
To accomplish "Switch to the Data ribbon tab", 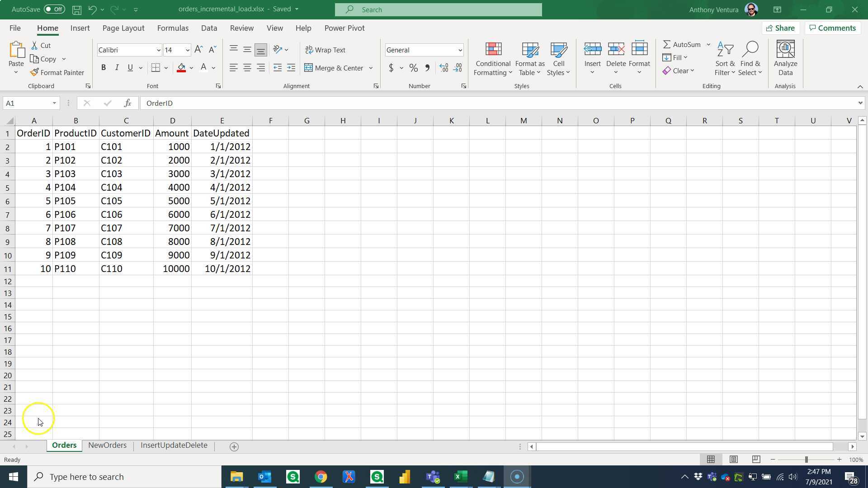I will point(209,28).
